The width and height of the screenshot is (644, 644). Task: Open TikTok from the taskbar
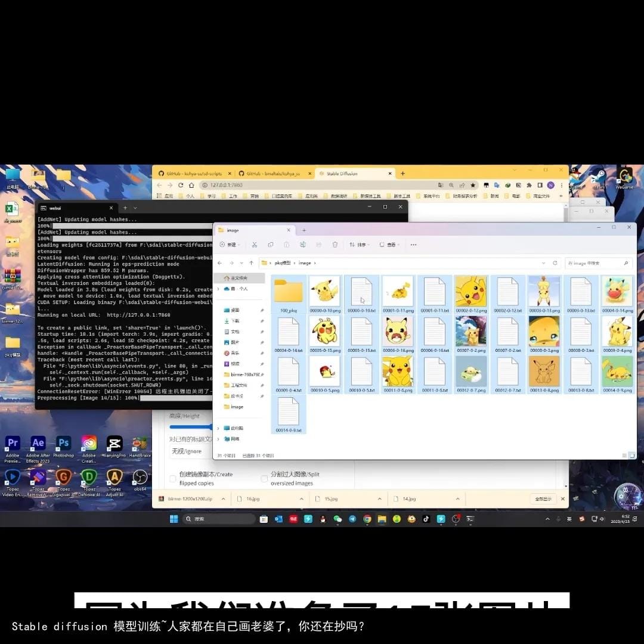(x=426, y=519)
